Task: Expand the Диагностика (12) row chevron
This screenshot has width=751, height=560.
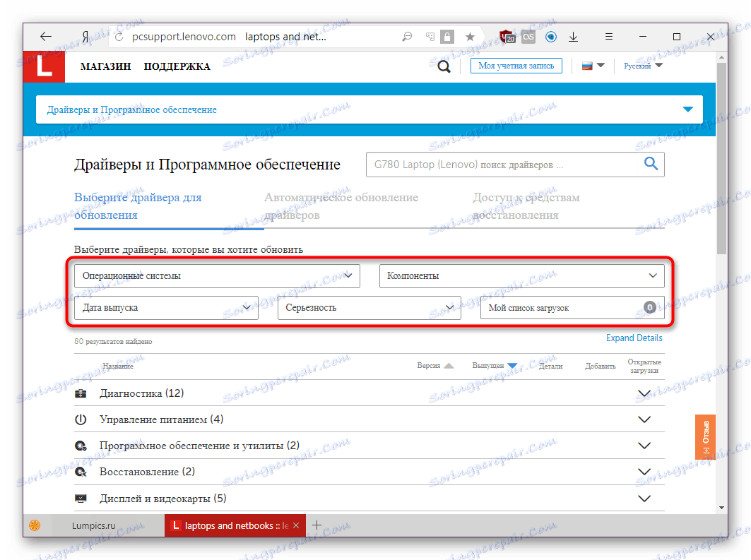Action: (x=644, y=393)
